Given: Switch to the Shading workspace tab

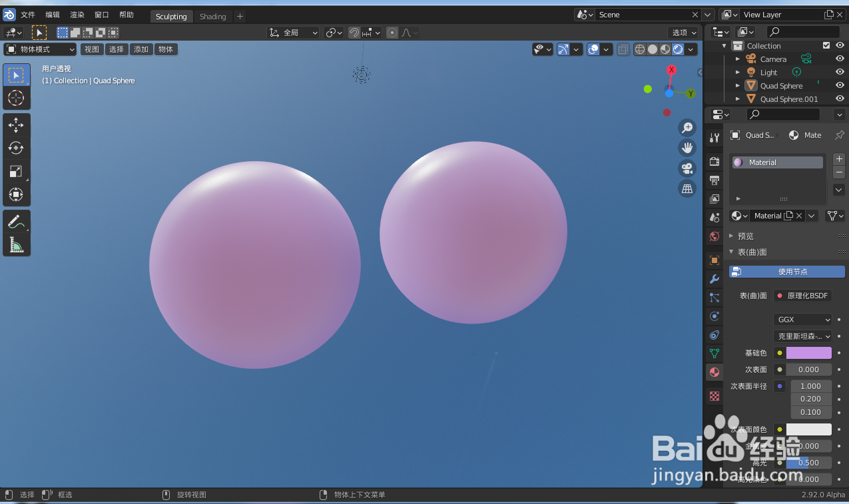Looking at the screenshot, I should (x=213, y=17).
